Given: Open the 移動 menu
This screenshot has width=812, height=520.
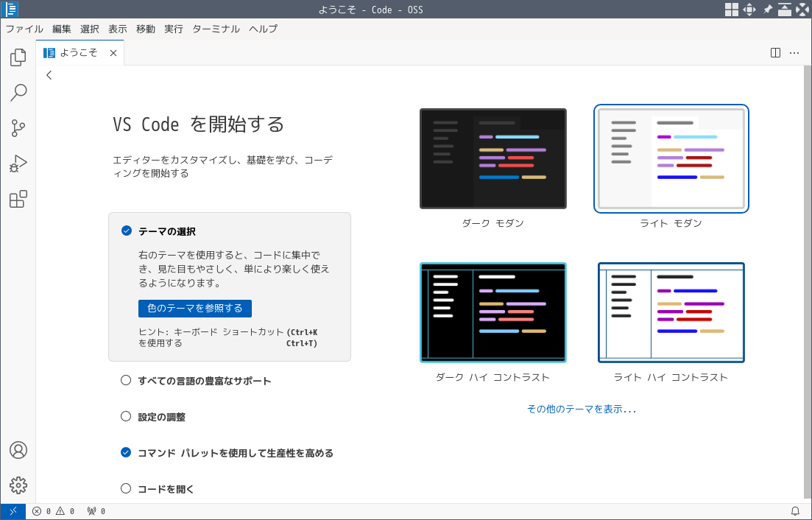Looking at the screenshot, I should tap(146, 29).
